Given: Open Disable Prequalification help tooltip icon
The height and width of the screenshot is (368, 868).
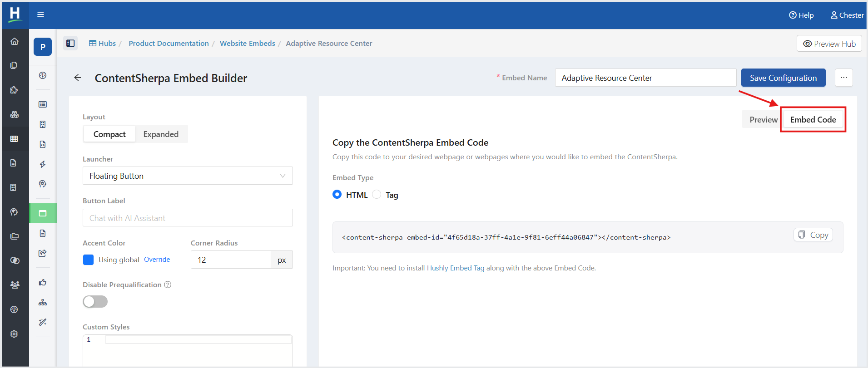Looking at the screenshot, I should [x=168, y=285].
